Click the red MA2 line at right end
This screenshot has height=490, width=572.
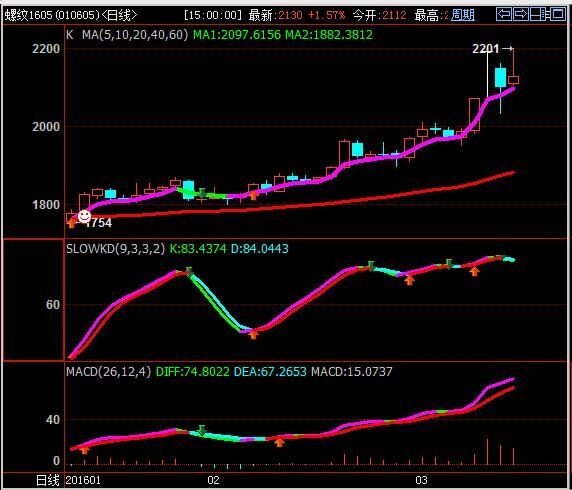point(511,173)
